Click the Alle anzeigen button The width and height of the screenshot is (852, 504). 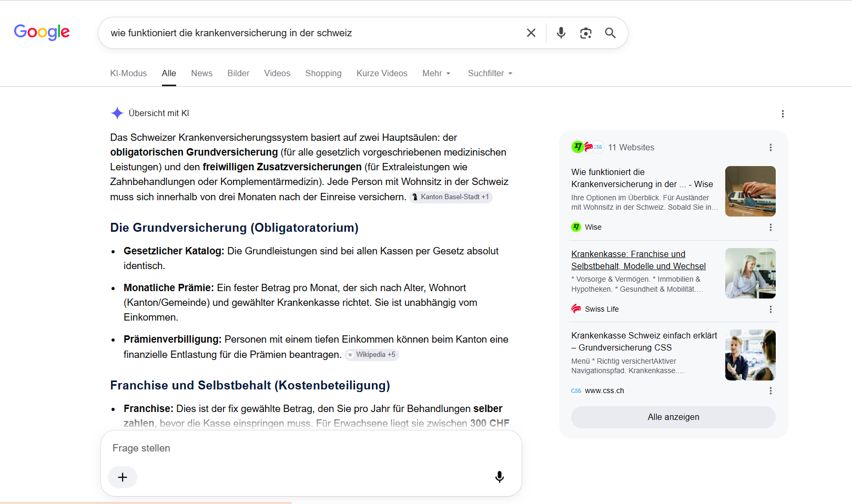pos(673,417)
